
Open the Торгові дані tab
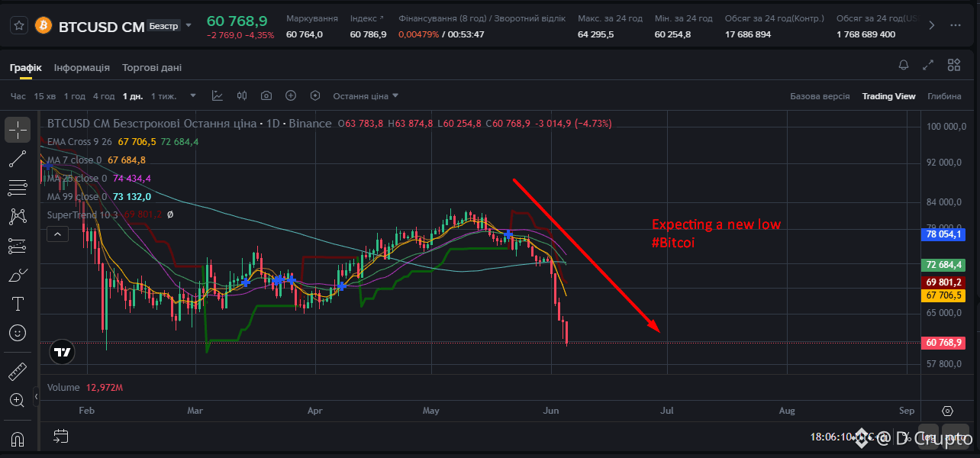tap(152, 67)
